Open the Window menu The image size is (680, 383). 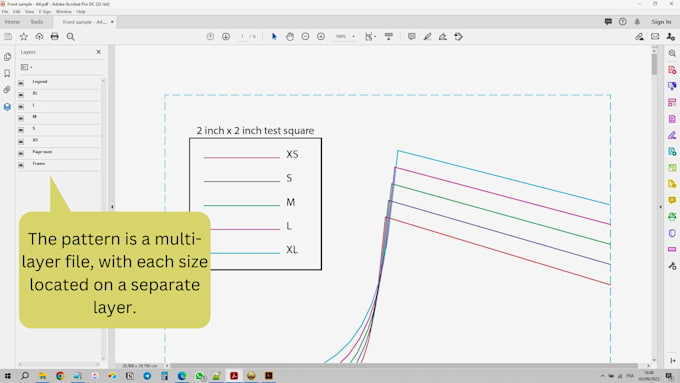coord(64,12)
